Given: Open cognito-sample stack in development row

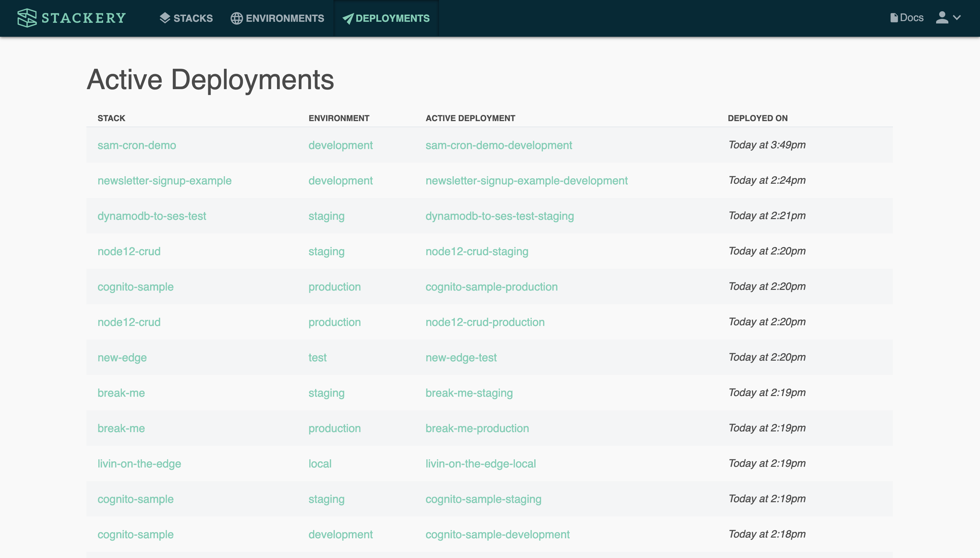Looking at the screenshot, I should [135, 534].
